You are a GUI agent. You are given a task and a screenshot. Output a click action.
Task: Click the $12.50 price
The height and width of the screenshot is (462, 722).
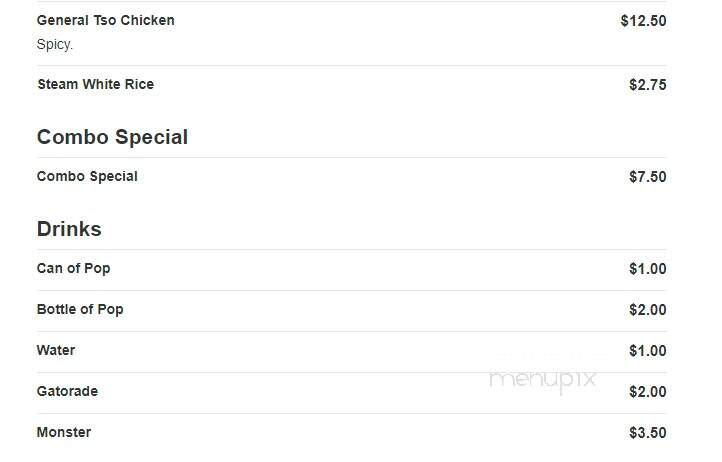[x=643, y=21]
